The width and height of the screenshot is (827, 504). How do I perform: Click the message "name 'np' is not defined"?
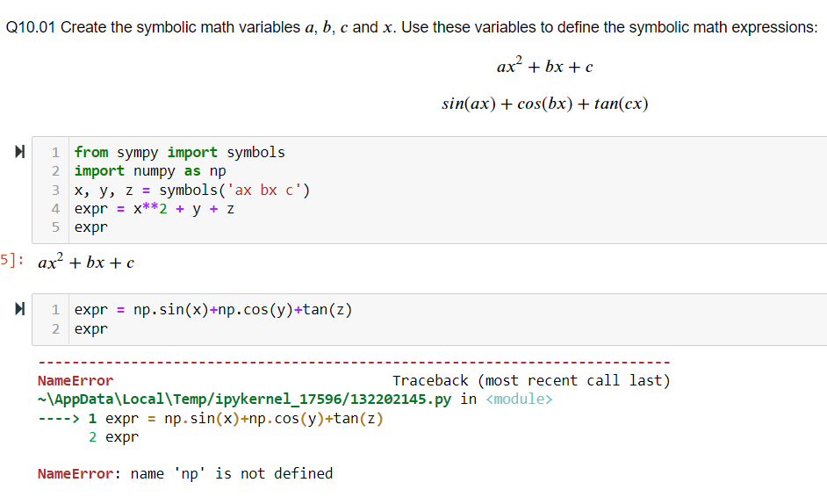tap(232, 474)
